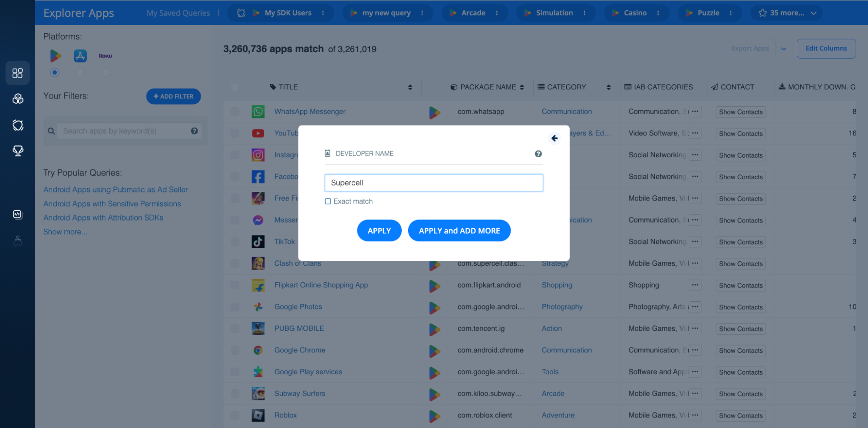
Task: Sort the table by the CATEGORY column
Action: coord(608,87)
